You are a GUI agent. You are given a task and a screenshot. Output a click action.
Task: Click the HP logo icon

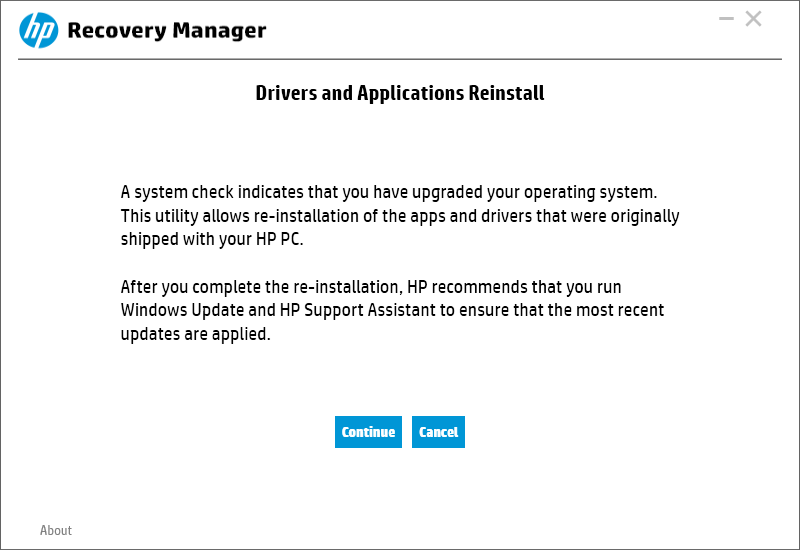(39, 31)
